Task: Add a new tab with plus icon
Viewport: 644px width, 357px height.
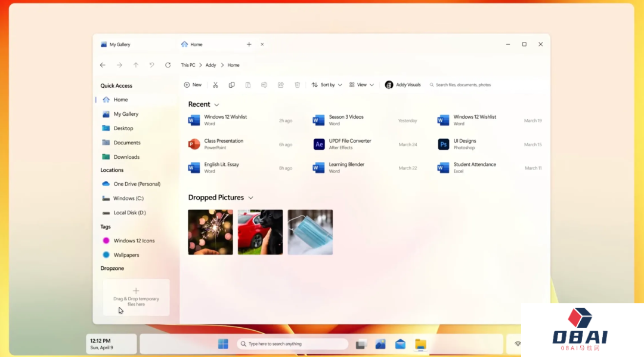Action: coord(249,44)
